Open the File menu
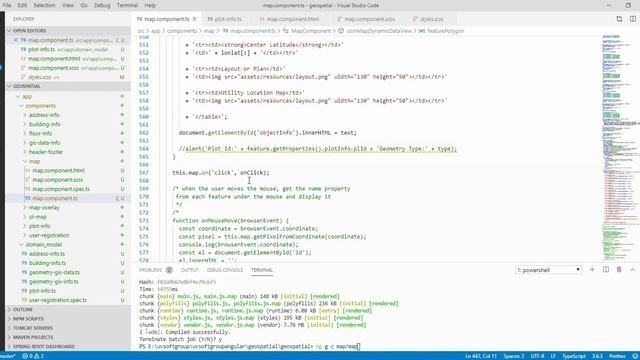The height and width of the screenshot is (360, 640). (7, 5)
